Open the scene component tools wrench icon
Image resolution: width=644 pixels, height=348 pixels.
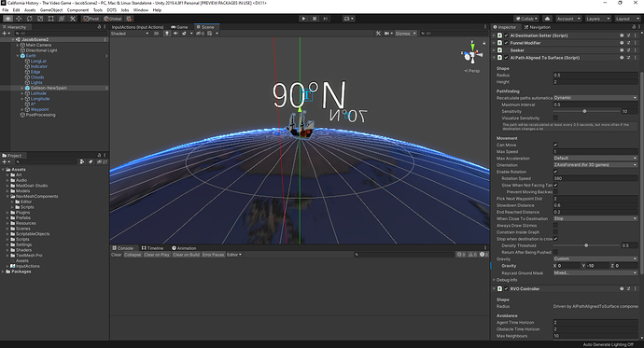click(x=378, y=34)
